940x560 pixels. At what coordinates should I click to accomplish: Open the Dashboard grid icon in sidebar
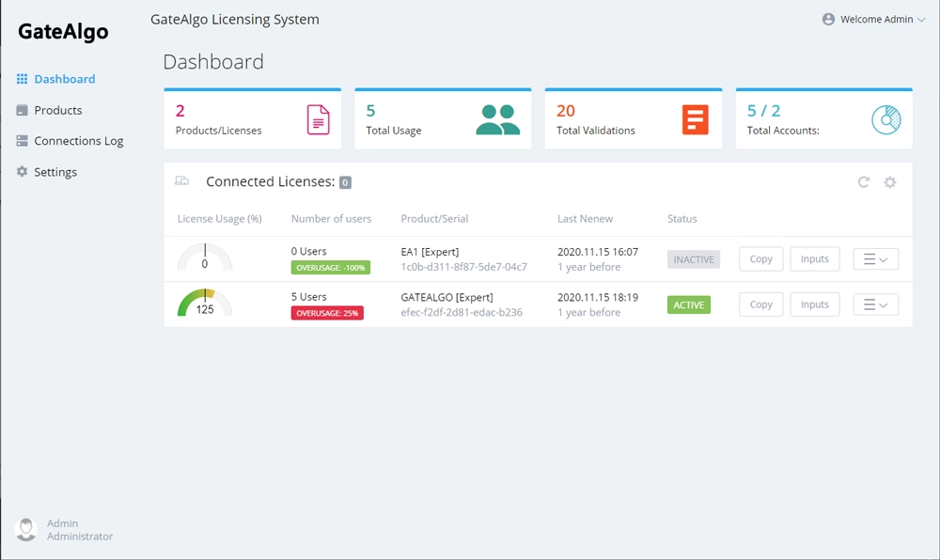coord(23,79)
